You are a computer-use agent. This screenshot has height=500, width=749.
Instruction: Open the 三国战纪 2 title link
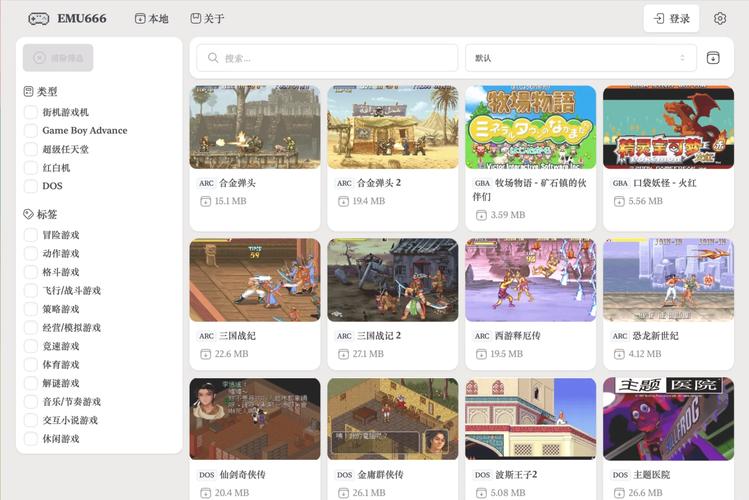pos(379,336)
